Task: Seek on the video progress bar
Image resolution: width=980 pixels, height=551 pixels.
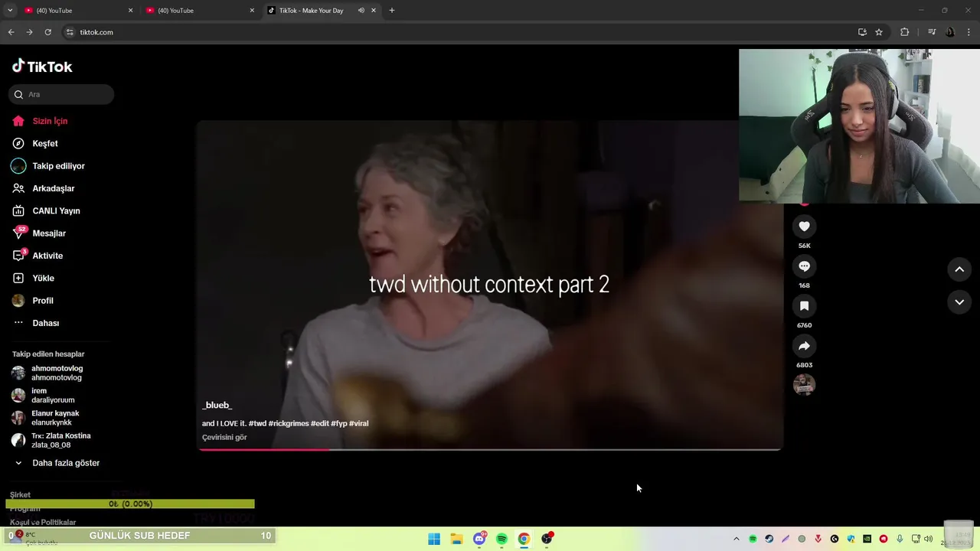Action: click(490, 449)
